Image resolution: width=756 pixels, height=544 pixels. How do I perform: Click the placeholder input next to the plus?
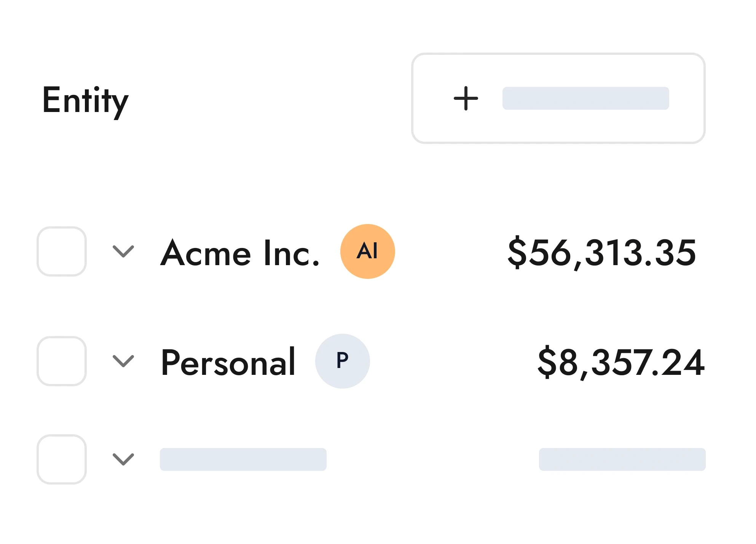585,98
